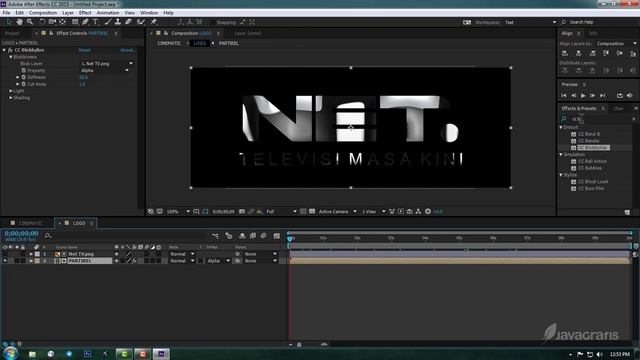Open the PARTIKEL track matte Alpha dropdown
This screenshot has height=360, width=640.
click(218, 261)
